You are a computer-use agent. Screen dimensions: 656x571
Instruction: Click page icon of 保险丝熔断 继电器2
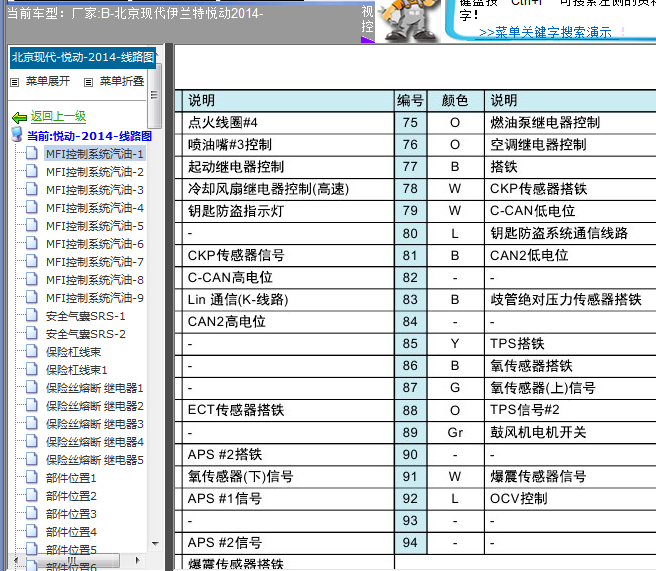[x=31, y=405]
